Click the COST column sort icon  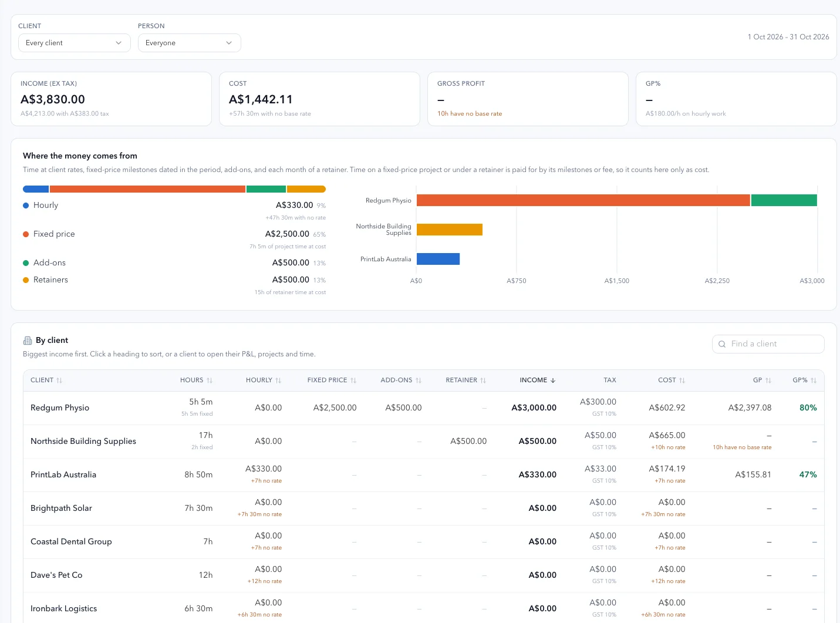[x=682, y=380]
